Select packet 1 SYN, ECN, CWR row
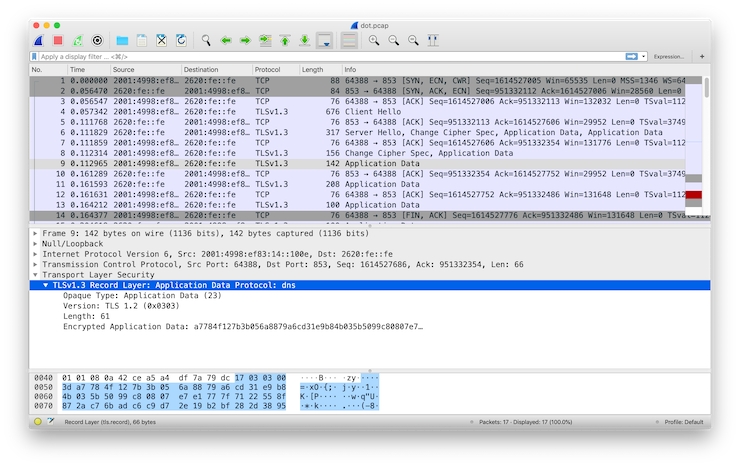This screenshot has width=740, height=467. (357, 81)
